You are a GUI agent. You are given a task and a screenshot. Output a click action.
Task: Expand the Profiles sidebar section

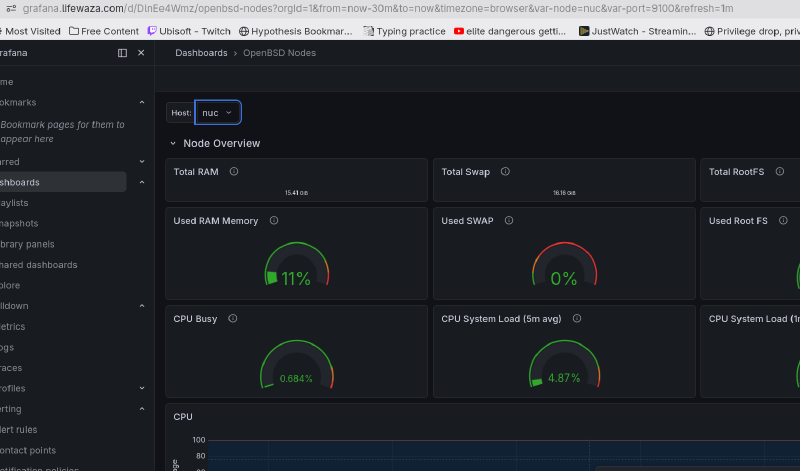click(x=142, y=388)
